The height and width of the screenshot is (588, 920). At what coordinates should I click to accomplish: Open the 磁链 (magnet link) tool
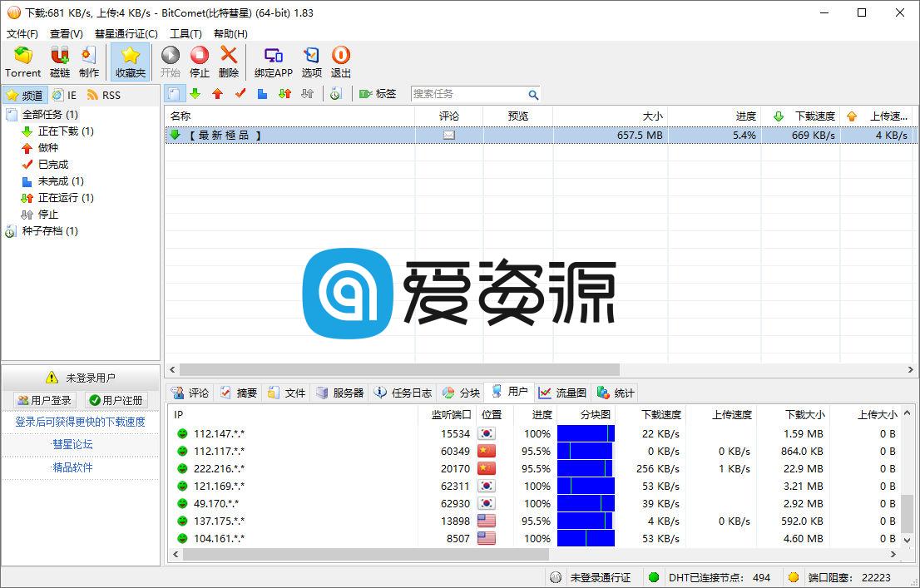pyautogui.click(x=58, y=61)
